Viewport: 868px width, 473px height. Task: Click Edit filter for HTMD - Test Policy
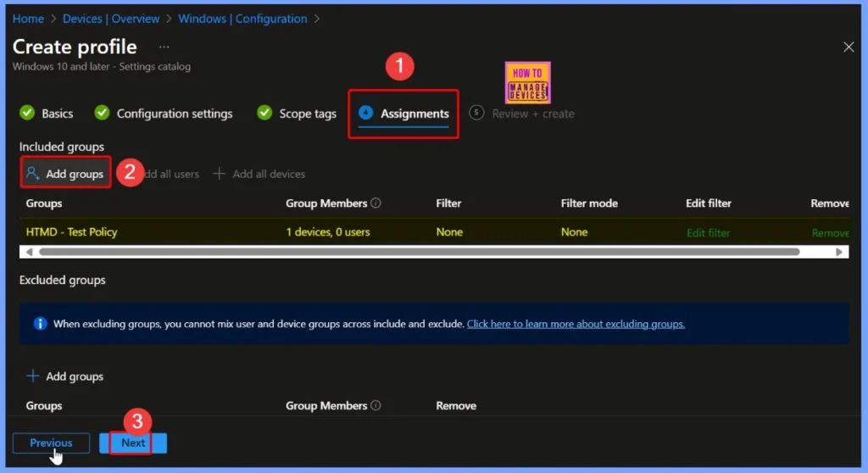pyautogui.click(x=708, y=232)
